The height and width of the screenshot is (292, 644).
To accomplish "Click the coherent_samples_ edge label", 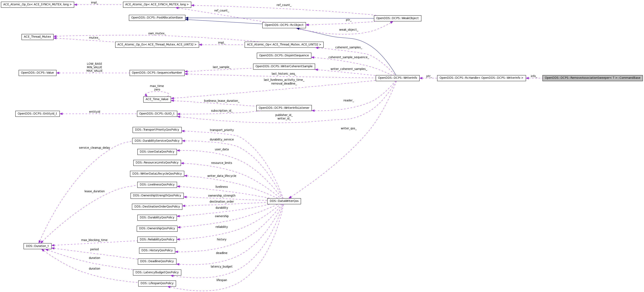I will 348,48.
